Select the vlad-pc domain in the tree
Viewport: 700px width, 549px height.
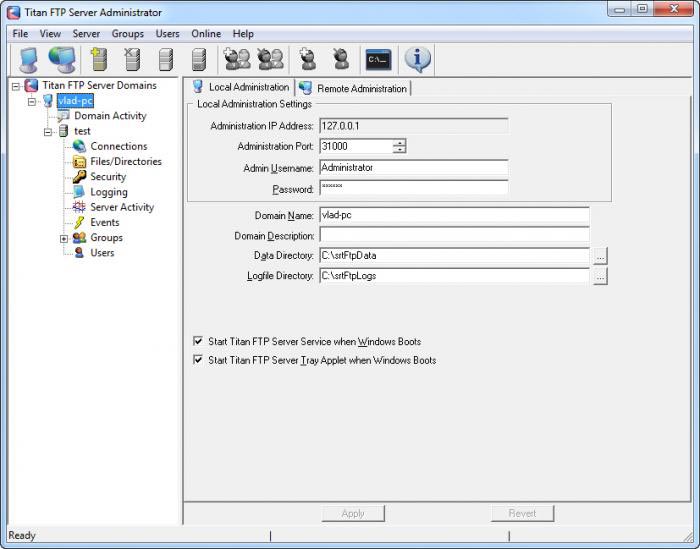click(x=75, y=101)
